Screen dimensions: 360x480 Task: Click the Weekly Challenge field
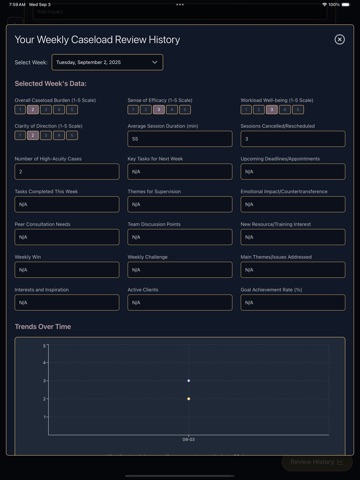[x=180, y=270]
